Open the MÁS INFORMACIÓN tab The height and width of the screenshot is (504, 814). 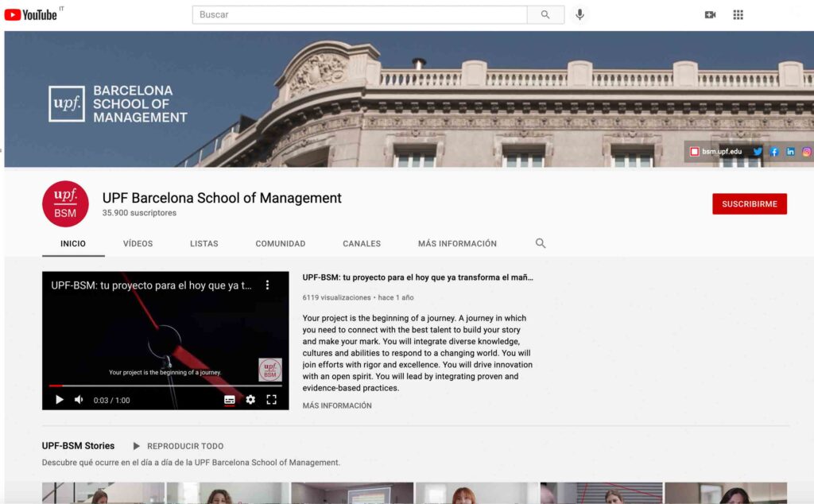[x=457, y=243]
